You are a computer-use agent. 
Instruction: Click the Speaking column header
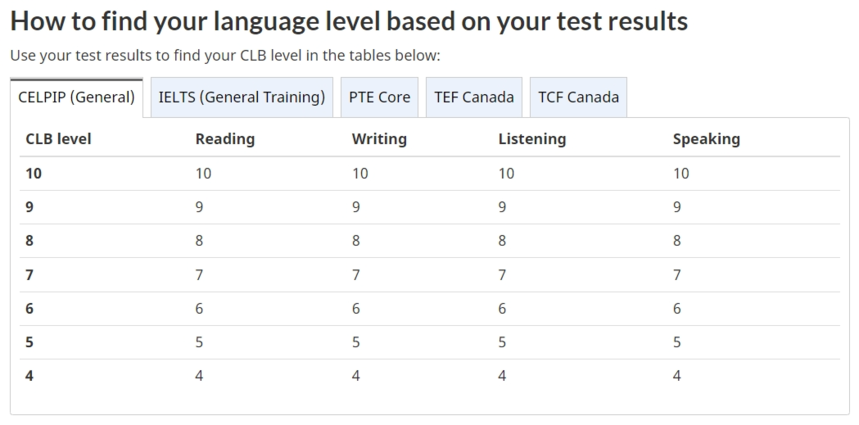pyautogui.click(x=706, y=140)
